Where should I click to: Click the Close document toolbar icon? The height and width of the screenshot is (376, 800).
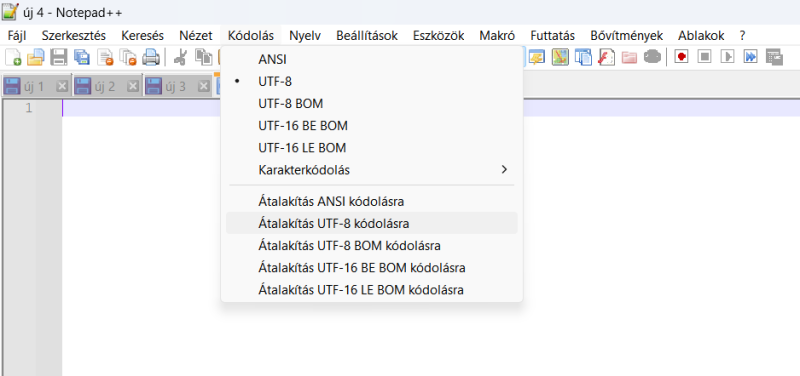click(x=105, y=57)
